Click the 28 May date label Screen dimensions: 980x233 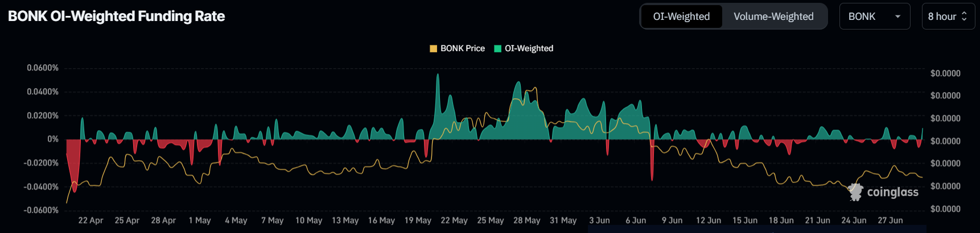(x=526, y=220)
